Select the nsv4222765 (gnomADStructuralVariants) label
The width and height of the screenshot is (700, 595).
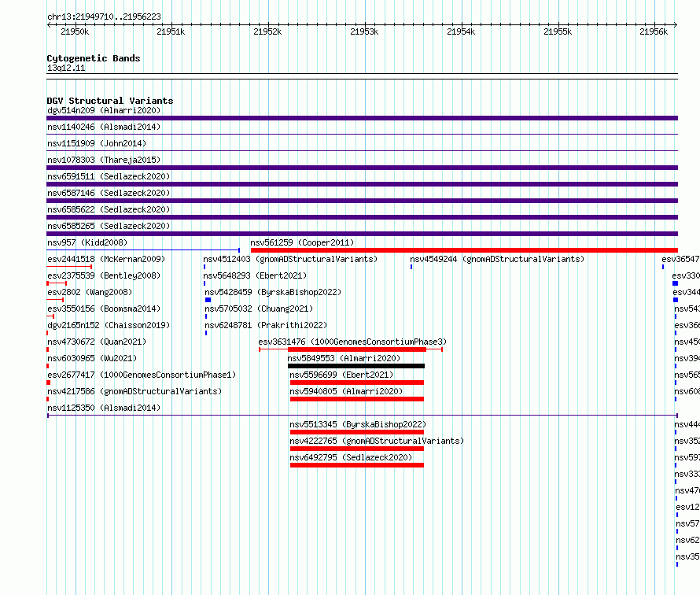[x=377, y=441]
